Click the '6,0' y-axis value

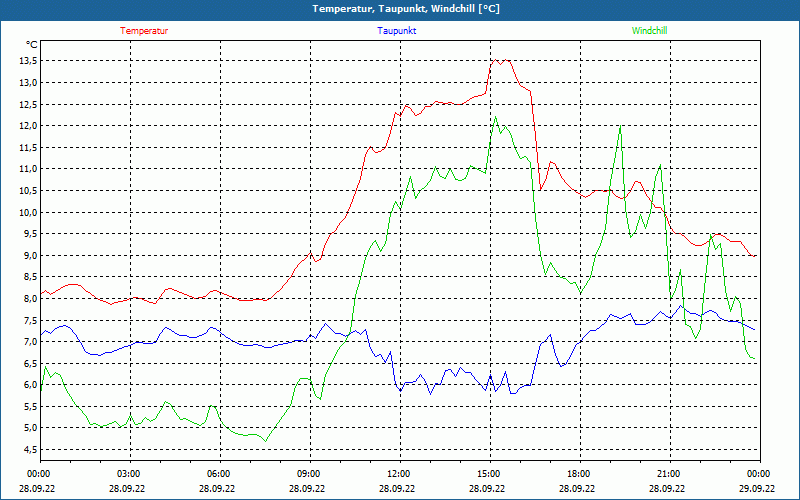click(x=31, y=385)
